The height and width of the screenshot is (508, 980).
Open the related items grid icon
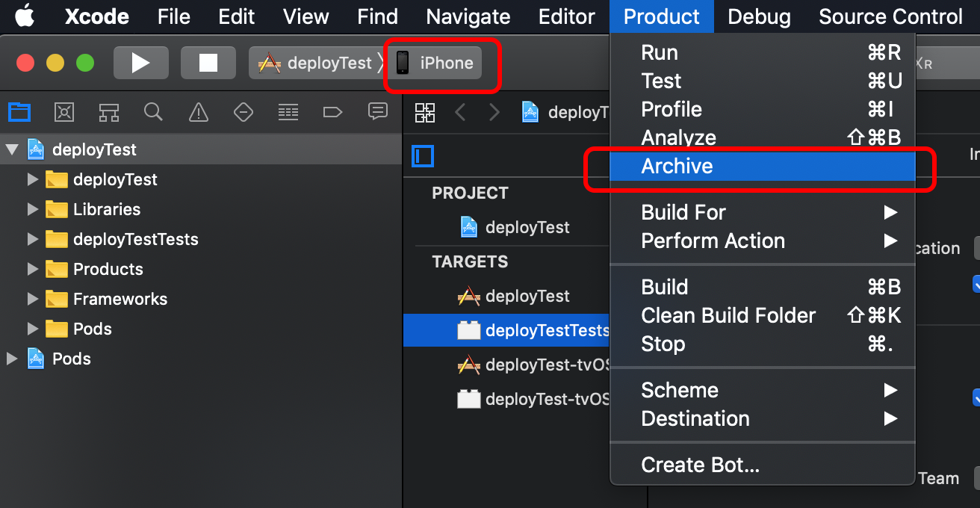pos(425,113)
